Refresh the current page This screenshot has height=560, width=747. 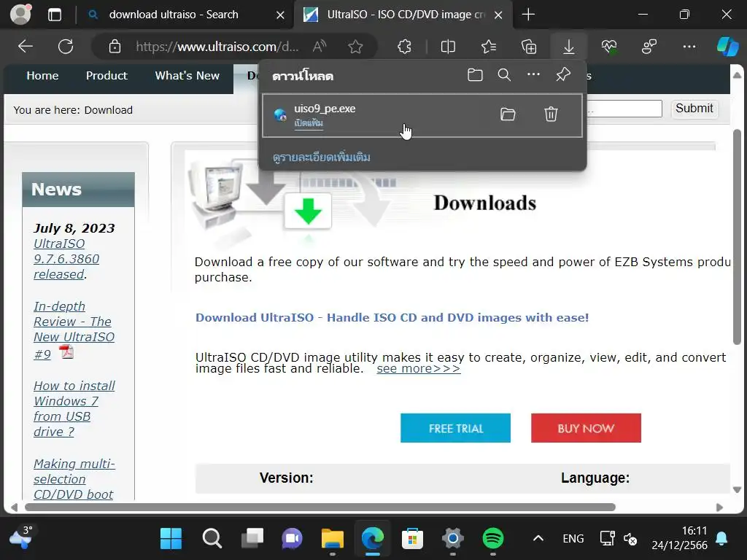[x=65, y=46]
